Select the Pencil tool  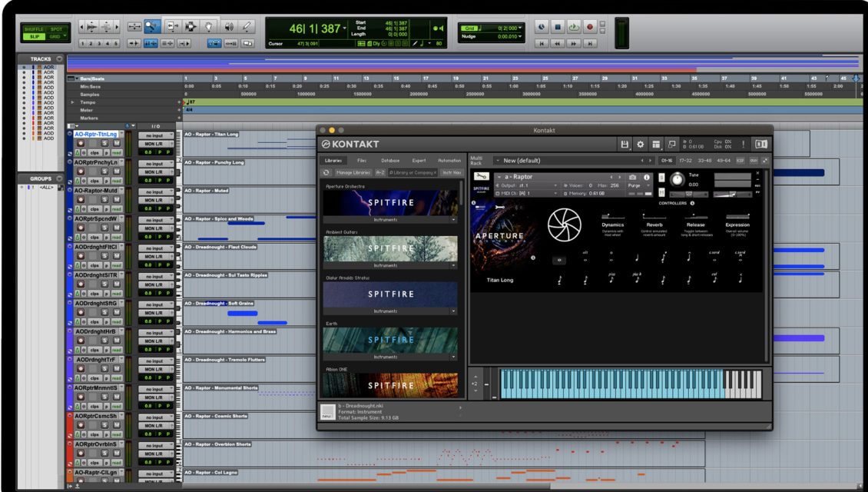(x=247, y=27)
